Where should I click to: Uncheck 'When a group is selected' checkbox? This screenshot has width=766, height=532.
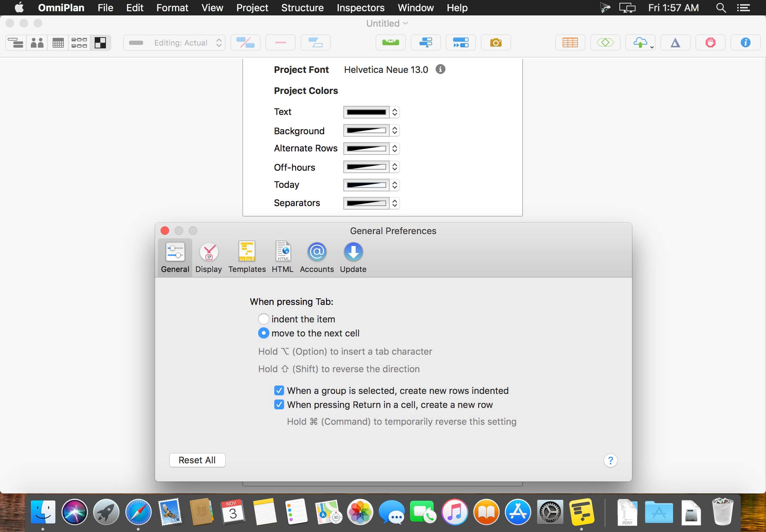(x=279, y=390)
